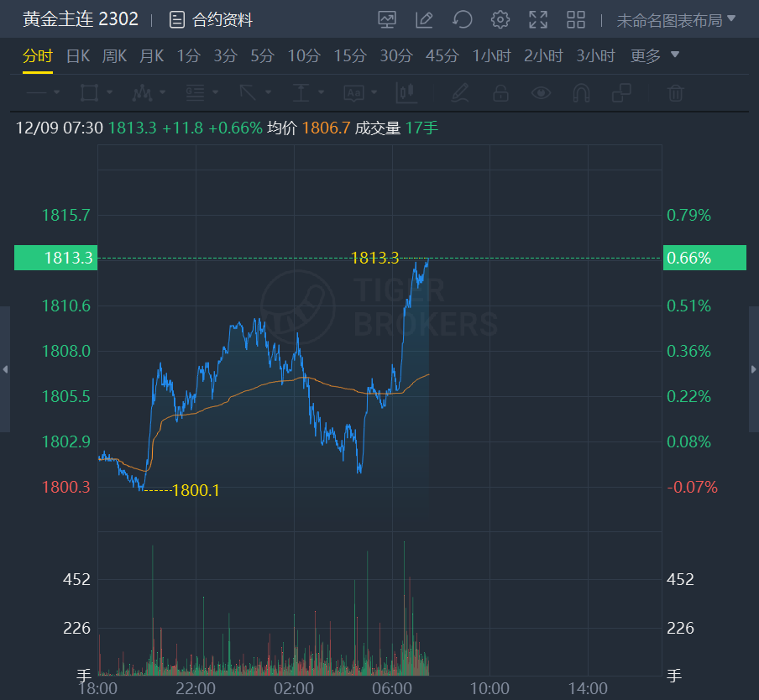The height and width of the screenshot is (700, 759).
Task: Collapse the right side panel arrow
Action: (753, 369)
